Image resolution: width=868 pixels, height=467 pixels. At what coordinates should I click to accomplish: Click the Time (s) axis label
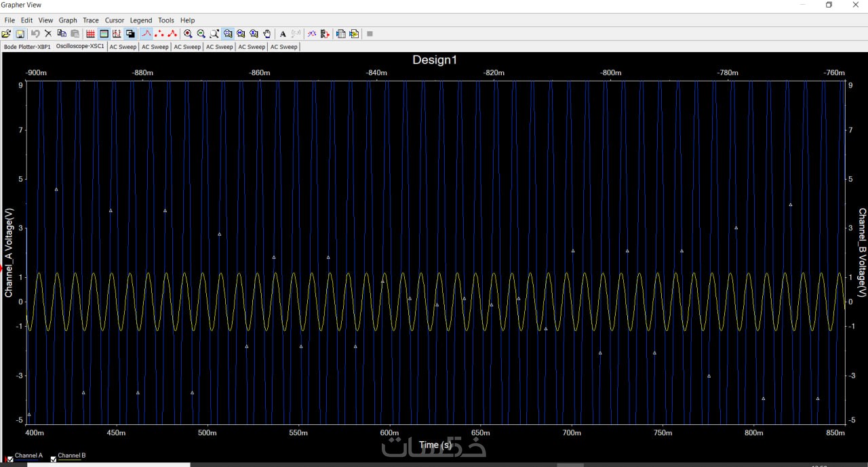pyautogui.click(x=435, y=445)
